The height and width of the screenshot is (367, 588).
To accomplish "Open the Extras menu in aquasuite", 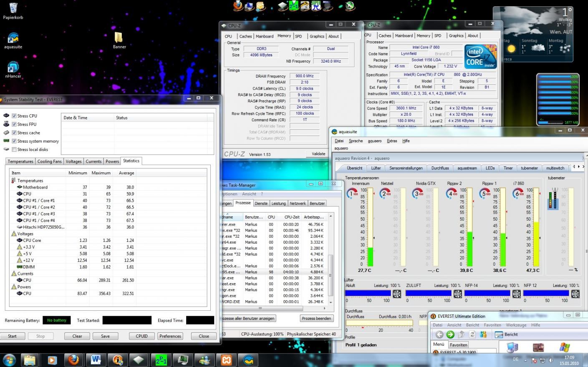I will [391, 141].
